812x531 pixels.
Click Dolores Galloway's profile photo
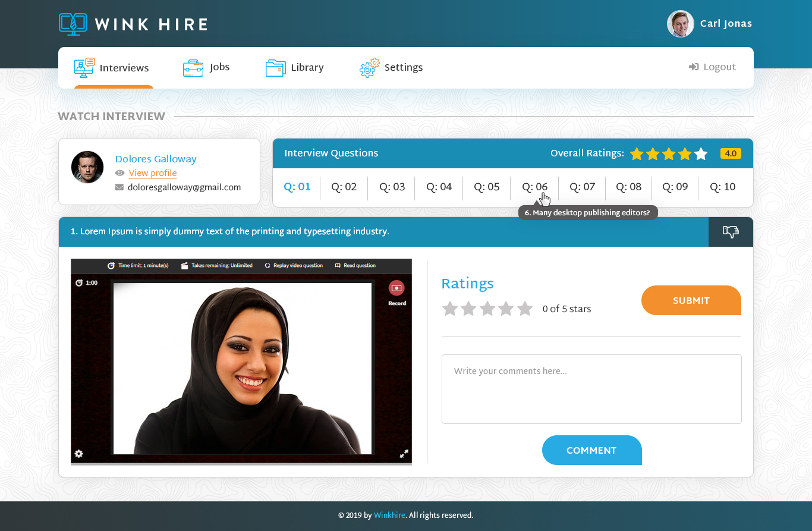pyautogui.click(x=87, y=167)
